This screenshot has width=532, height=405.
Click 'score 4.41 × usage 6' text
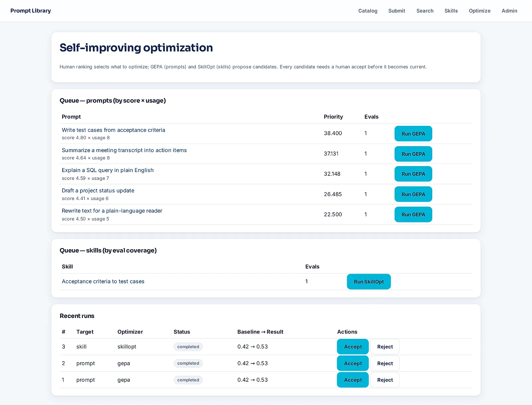click(85, 198)
